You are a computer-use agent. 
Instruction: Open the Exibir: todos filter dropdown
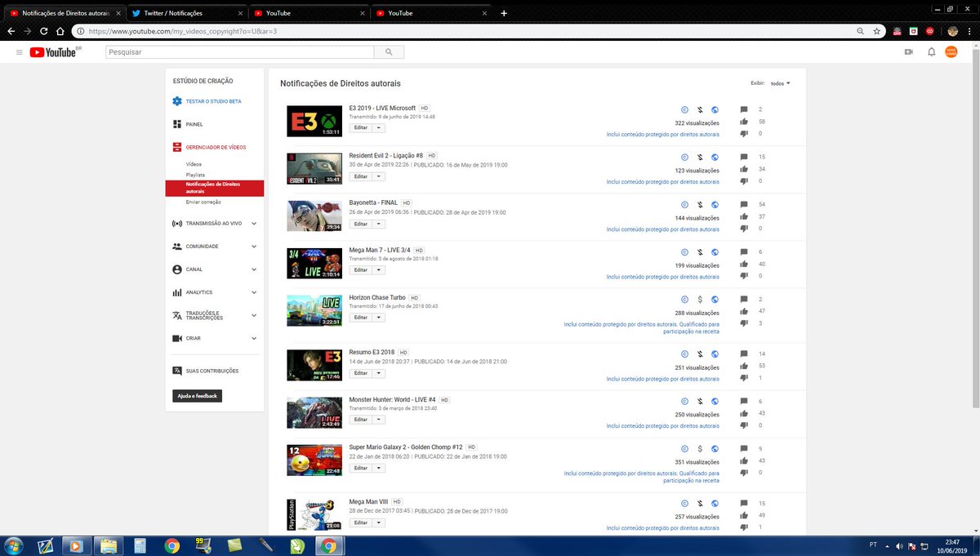[x=781, y=83]
